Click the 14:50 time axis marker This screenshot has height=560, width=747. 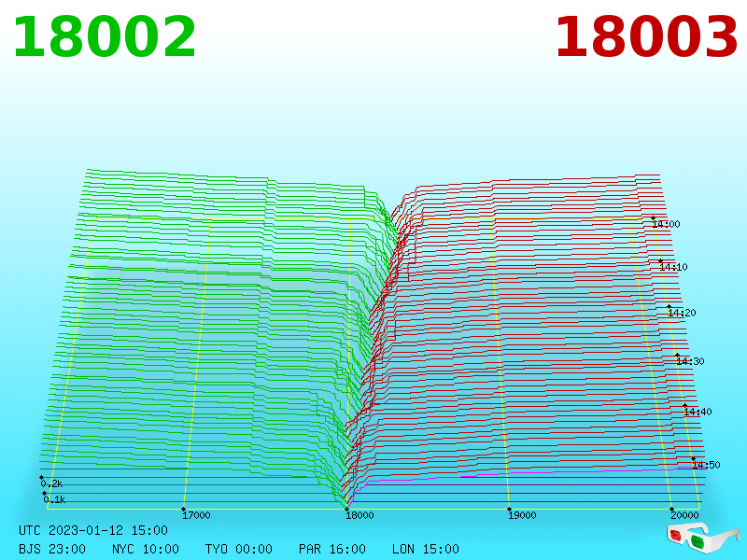[x=707, y=465]
